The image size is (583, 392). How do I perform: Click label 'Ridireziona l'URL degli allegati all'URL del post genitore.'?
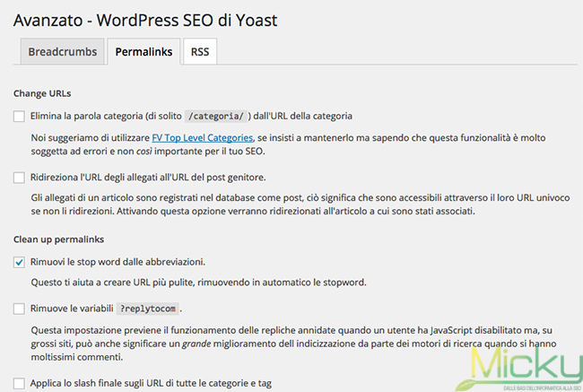[148, 178]
